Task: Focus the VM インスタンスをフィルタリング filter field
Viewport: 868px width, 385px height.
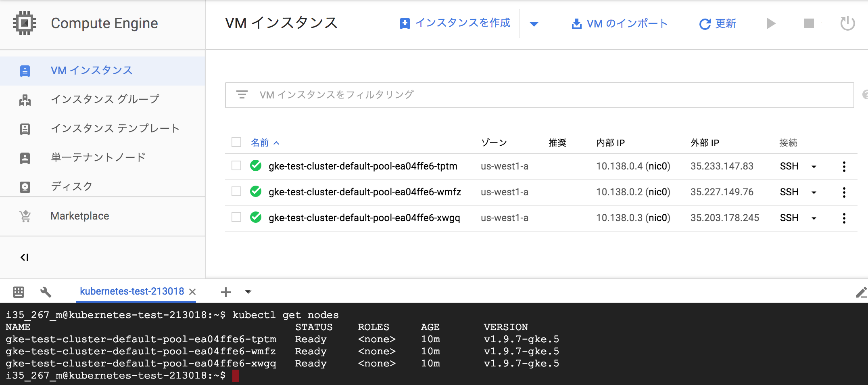Action: point(539,95)
